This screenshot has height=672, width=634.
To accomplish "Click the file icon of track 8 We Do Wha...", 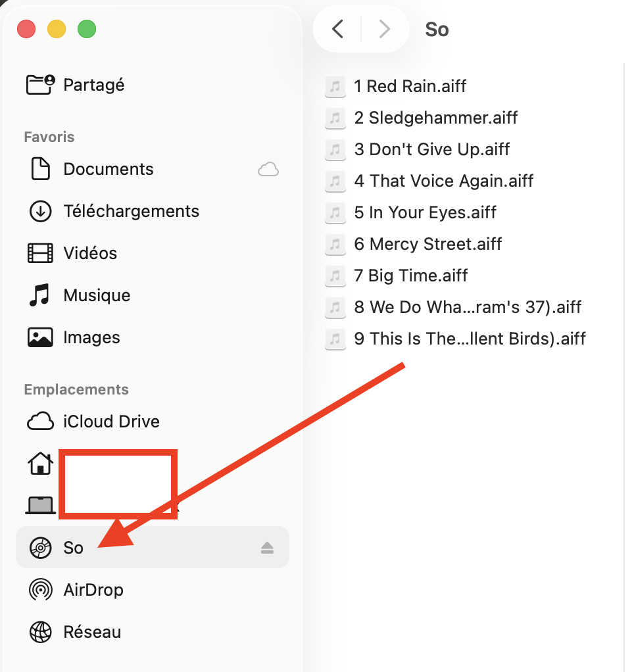I will coord(335,307).
